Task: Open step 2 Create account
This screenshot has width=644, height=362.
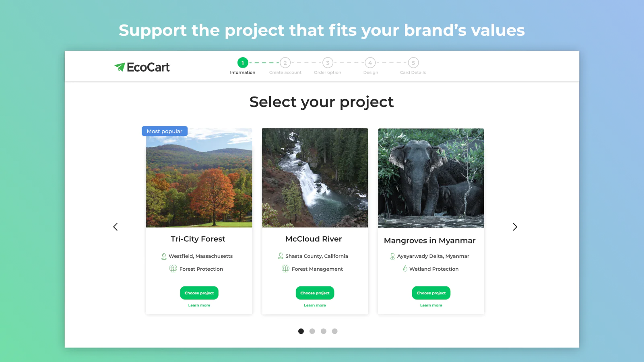Action: pos(285,66)
